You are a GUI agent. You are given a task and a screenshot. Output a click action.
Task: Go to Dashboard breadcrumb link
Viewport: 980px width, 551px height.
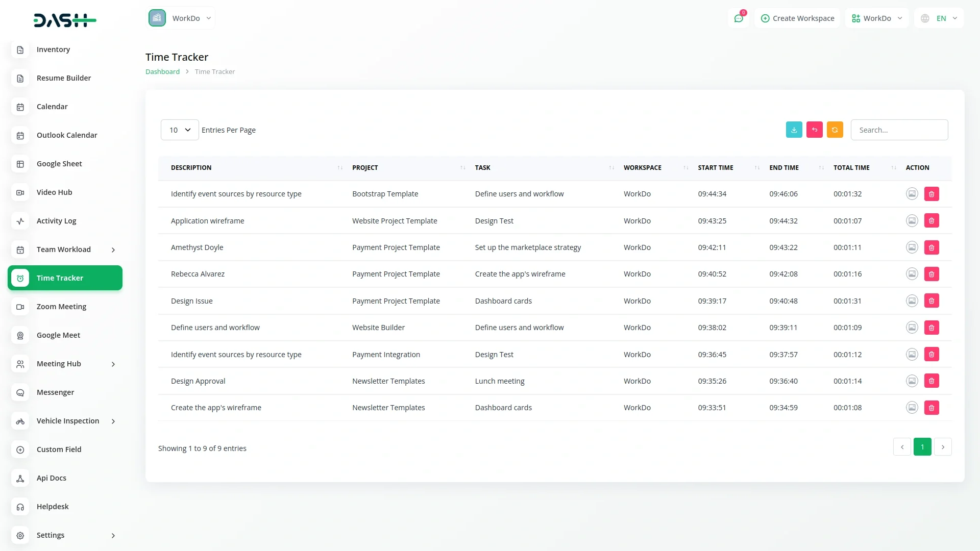point(162,72)
